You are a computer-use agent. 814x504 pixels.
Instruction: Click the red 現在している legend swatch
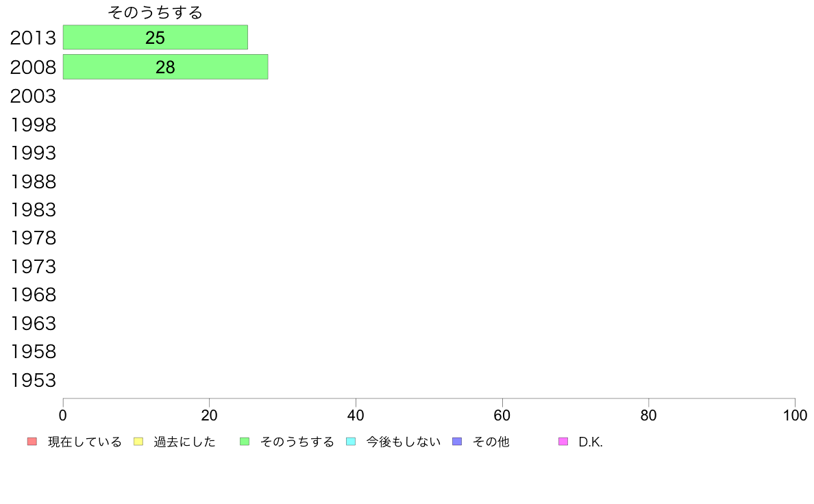coord(32,442)
